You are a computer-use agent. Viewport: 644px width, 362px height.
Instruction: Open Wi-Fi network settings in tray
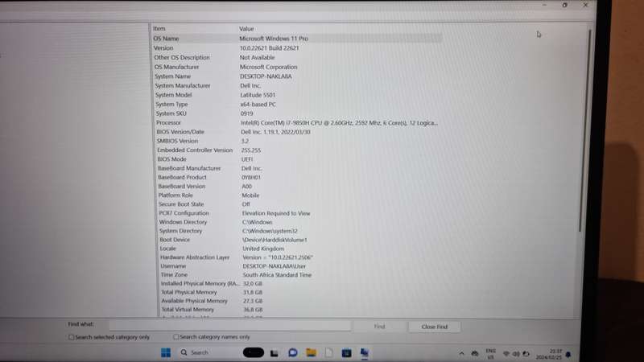pyautogui.click(x=506, y=354)
